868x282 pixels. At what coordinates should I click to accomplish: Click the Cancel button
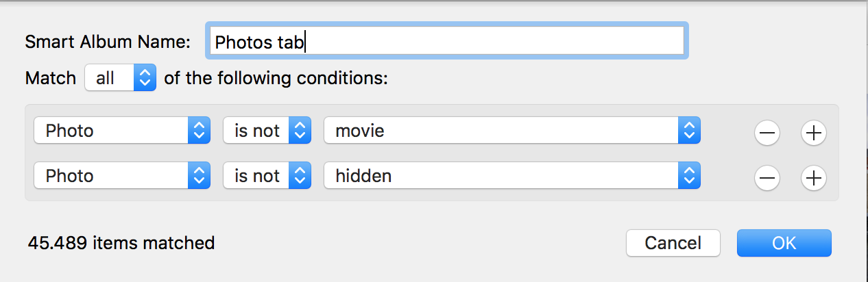[673, 243]
